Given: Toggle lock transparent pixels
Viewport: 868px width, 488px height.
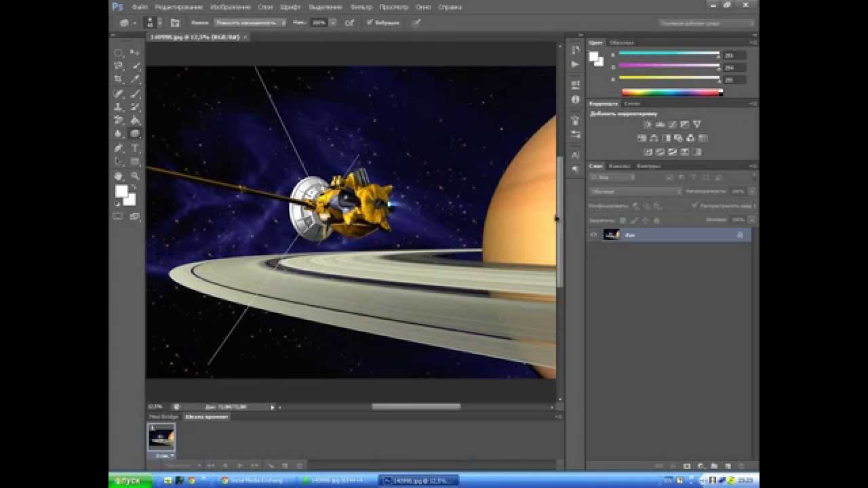Looking at the screenshot, I should pos(624,220).
